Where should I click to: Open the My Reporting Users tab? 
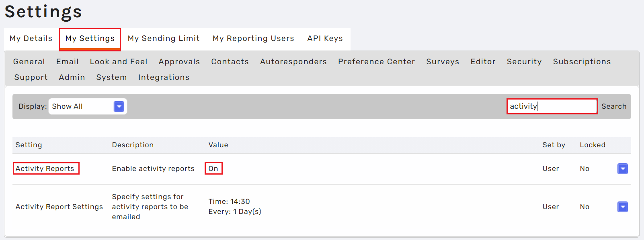[x=253, y=39]
